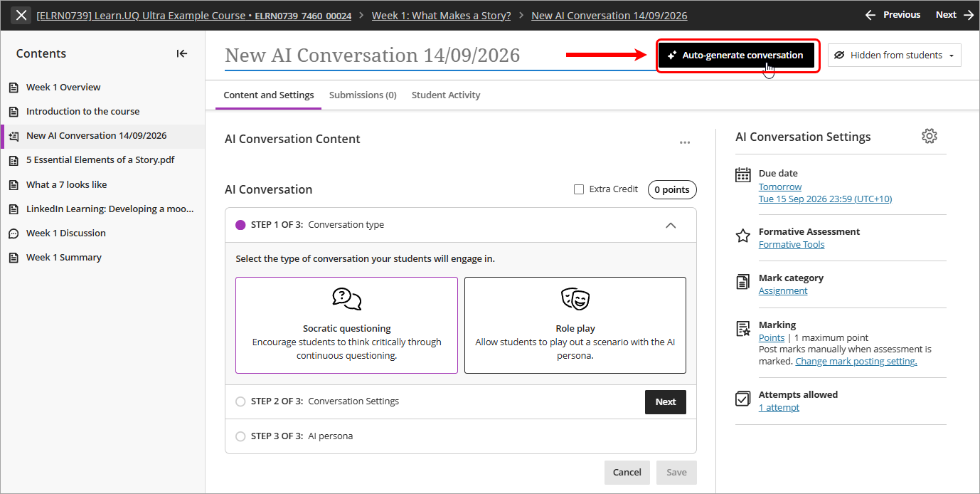Click the Due date calendar icon
The width and height of the screenshot is (980, 494).
[x=743, y=174]
